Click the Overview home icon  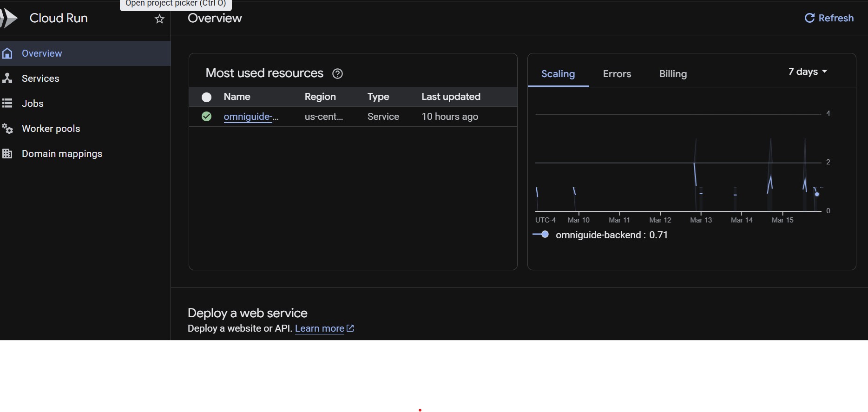click(7, 53)
